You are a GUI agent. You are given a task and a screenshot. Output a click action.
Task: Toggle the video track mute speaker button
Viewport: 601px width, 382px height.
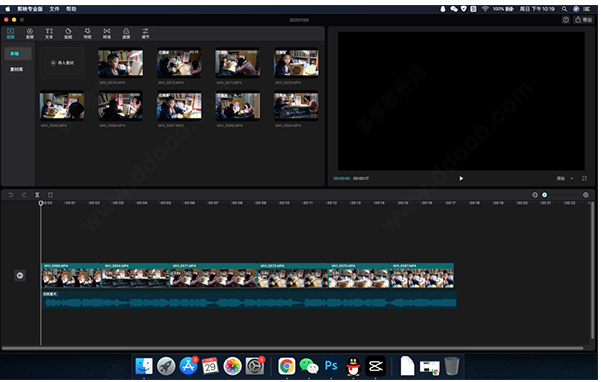coord(20,275)
